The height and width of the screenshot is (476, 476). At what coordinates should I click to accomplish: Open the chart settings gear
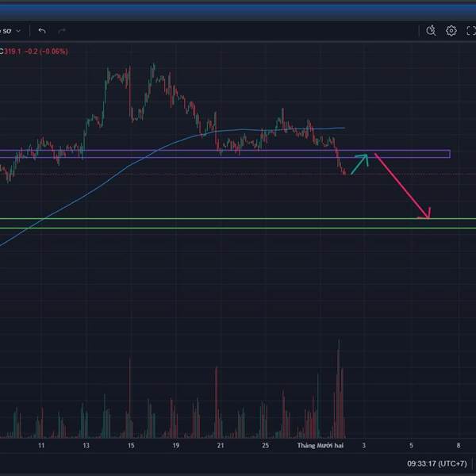tap(451, 31)
